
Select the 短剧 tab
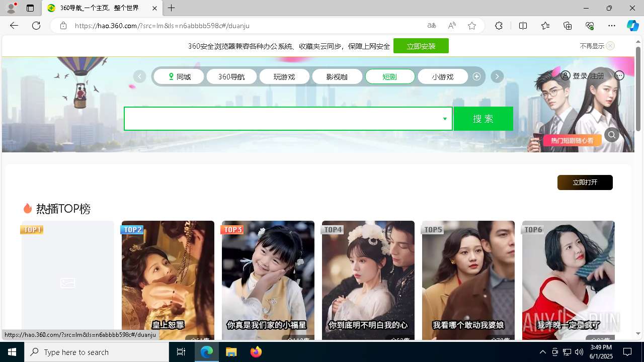[x=390, y=77]
